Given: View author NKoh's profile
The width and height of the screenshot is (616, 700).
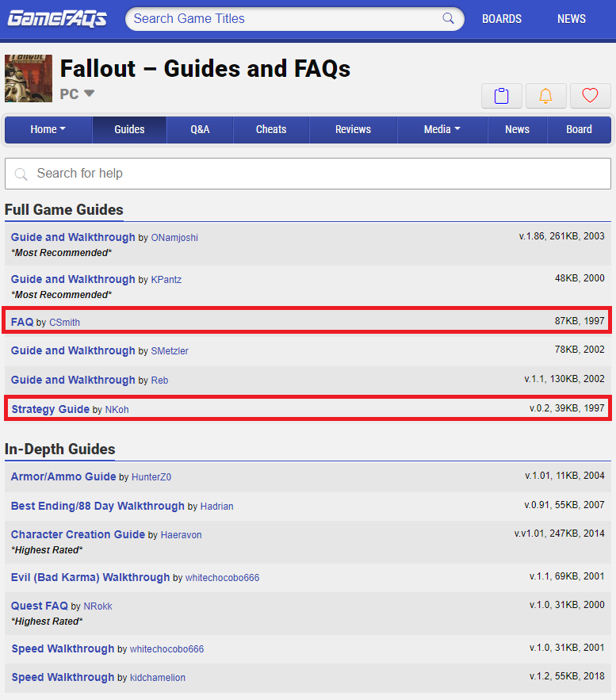Looking at the screenshot, I should click(117, 409).
